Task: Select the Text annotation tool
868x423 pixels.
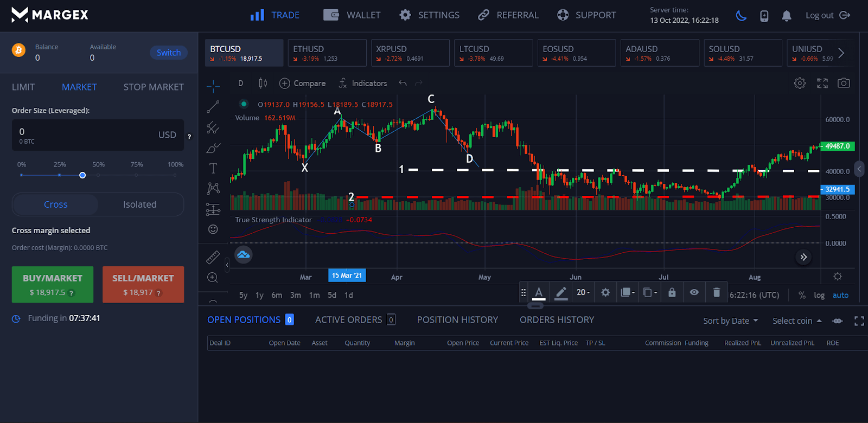Action: [213, 168]
